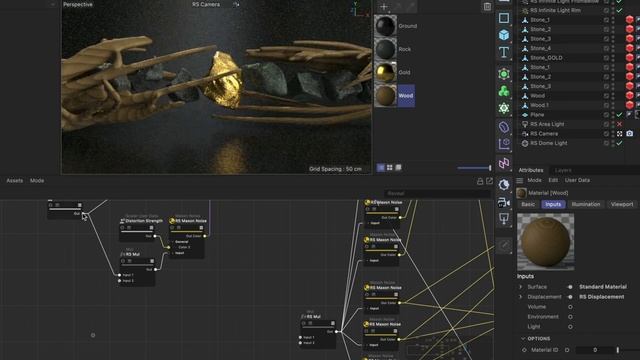
Task: Click the Volume input connection circle
Action: (x=570, y=307)
